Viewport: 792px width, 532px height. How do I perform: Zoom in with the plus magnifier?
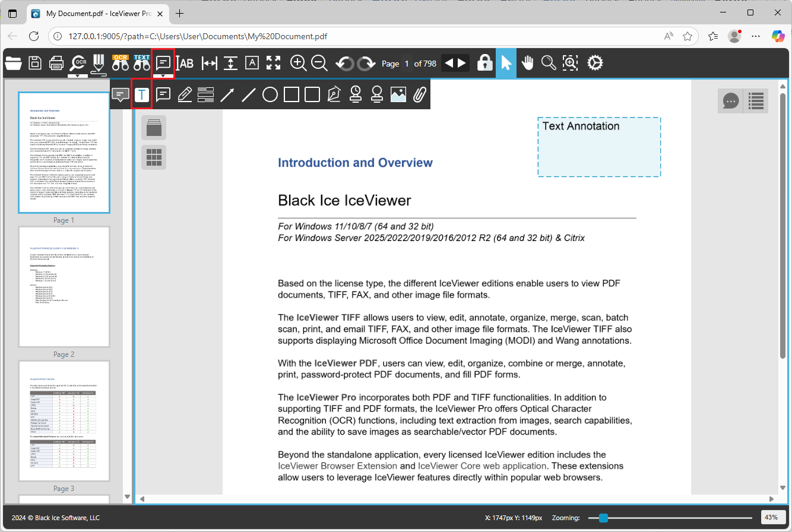tap(298, 63)
